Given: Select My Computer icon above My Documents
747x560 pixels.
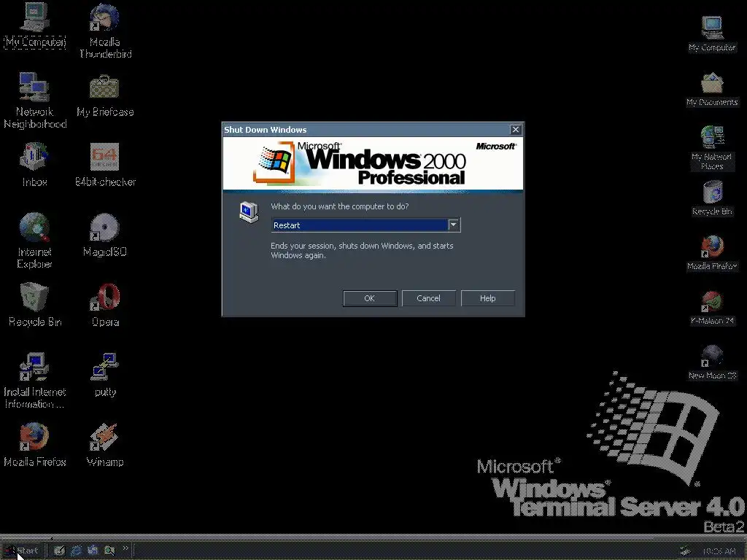Looking at the screenshot, I should 712,34.
